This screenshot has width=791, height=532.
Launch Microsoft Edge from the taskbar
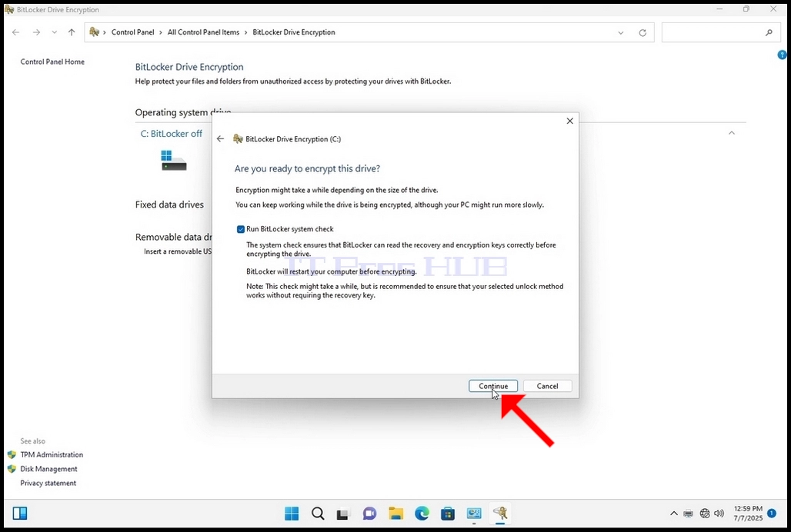[422, 514]
